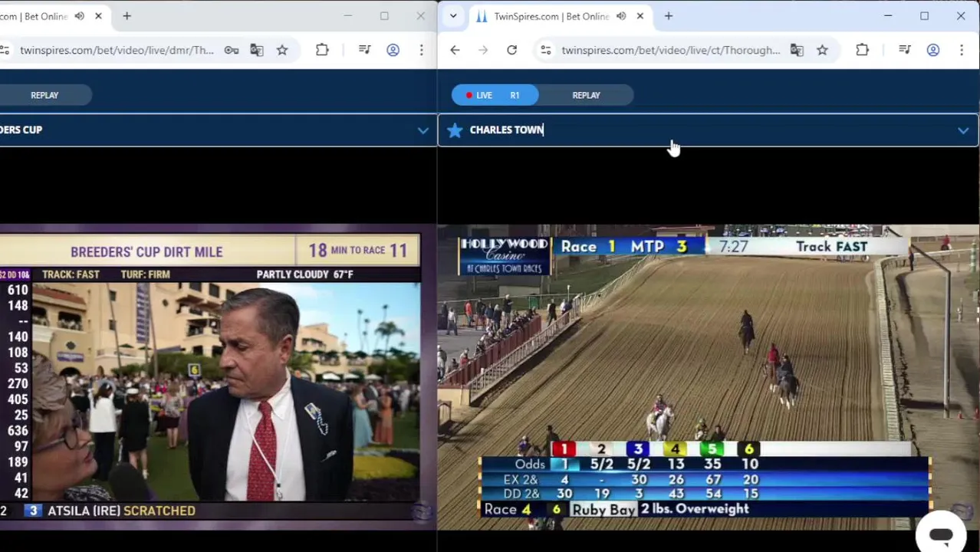This screenshot has height=552, width=980.
Task: Mute the right TwinSpires tab audio icon
Action: (x=621, y=16)
